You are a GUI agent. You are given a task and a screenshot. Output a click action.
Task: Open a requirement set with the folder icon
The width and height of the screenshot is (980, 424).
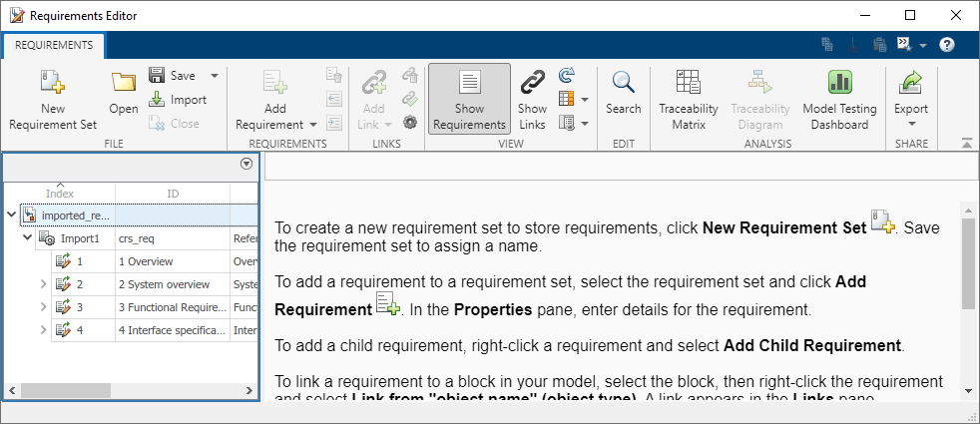[x=124, y=82]
